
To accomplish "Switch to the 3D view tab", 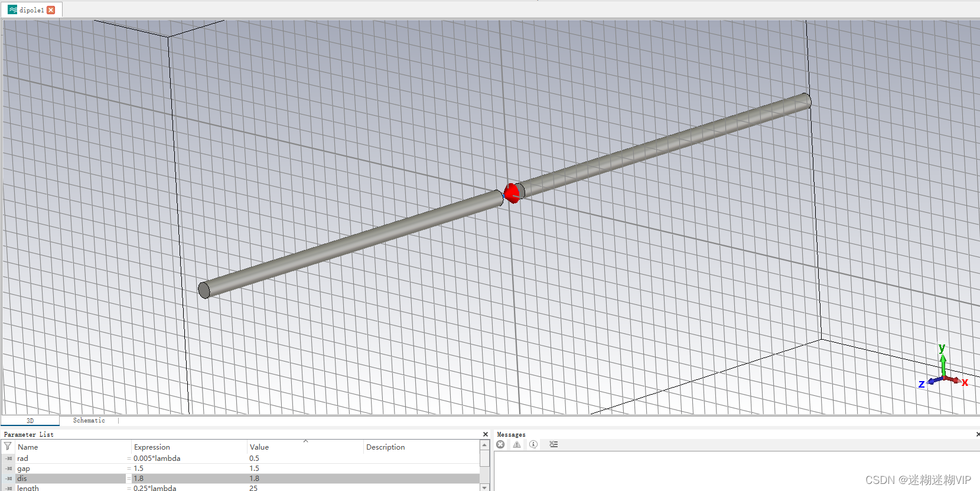I will [x=30, y=421].
